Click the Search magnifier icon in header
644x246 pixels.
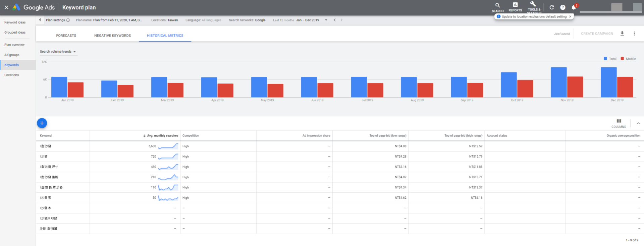pyautogui.click(x=497, y=6)
